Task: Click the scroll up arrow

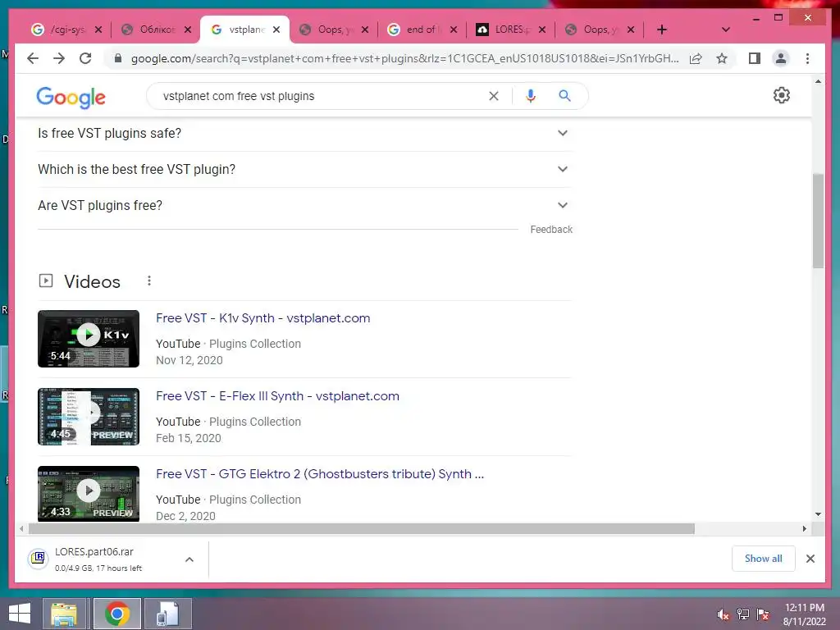Action: click(x=818, y=81)
